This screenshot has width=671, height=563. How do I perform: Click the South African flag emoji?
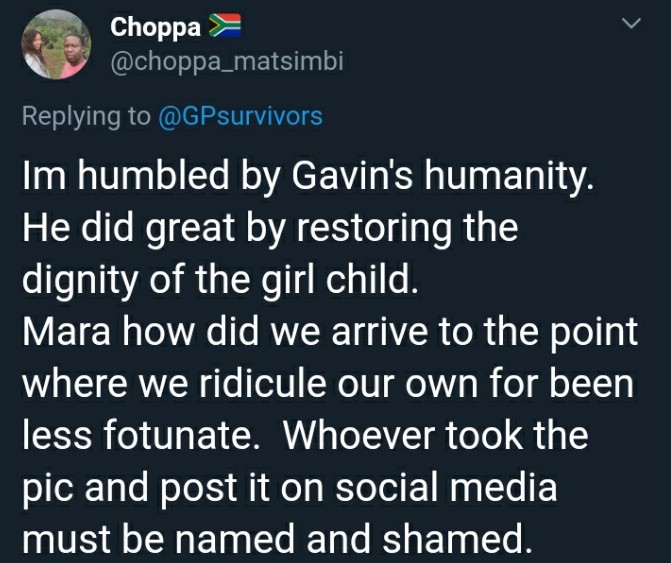(x=225, y=26)
